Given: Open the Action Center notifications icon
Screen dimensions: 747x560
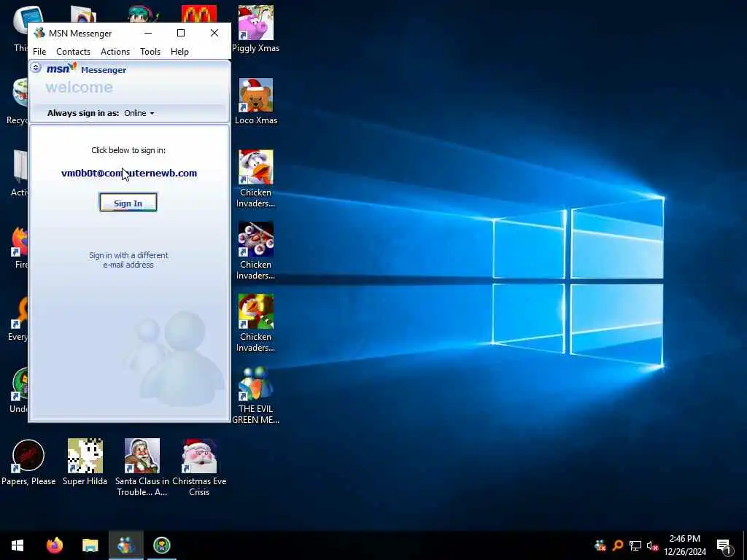Looking at the screenshot, I should click(724, 545).
